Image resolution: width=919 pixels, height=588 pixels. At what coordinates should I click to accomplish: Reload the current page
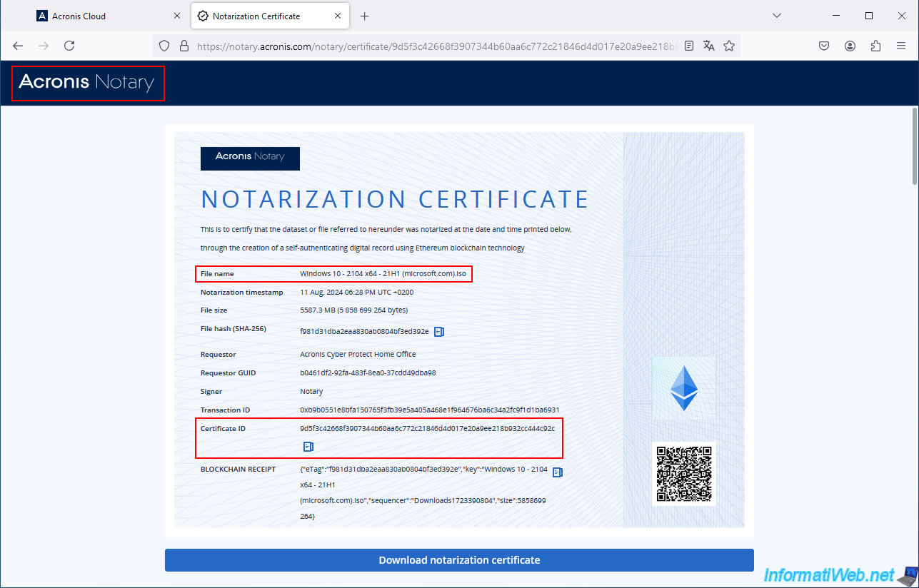tap(69, 46)
